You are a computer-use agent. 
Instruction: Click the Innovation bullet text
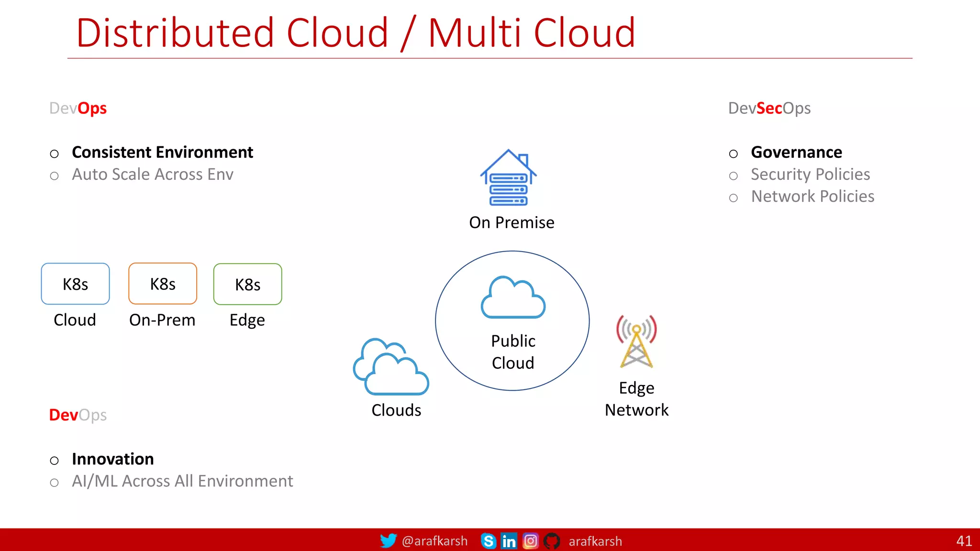(x=113, y=459)
